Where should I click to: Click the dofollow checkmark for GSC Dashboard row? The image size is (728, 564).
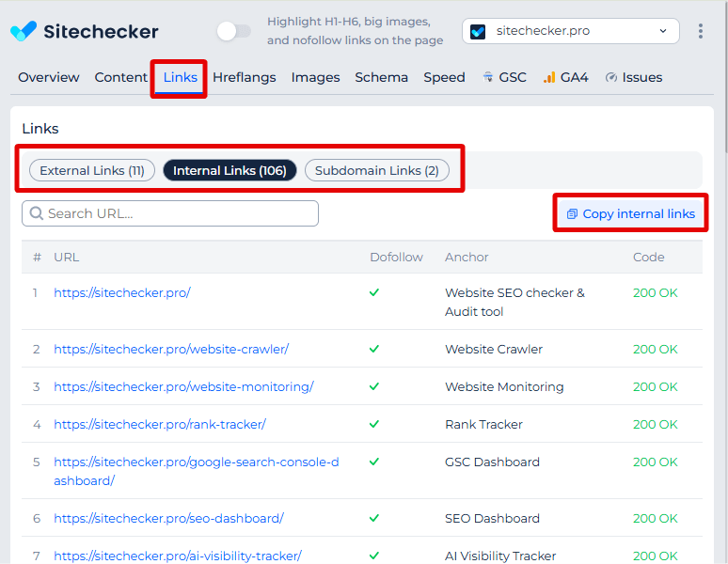[374, 462]
